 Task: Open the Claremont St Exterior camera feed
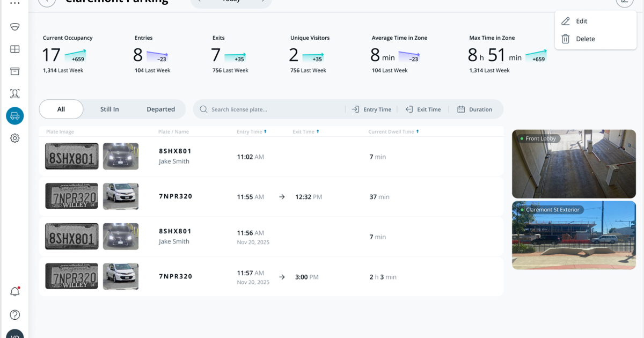click(574, 236)
